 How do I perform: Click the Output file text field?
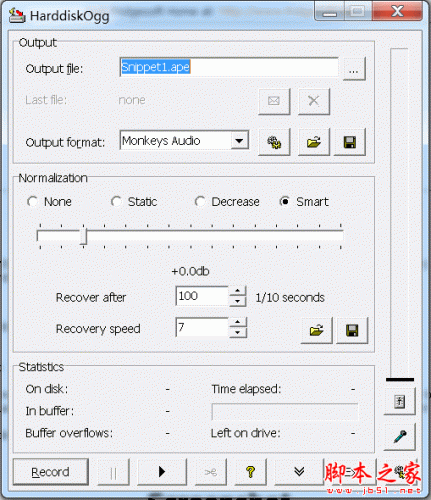click(229, 67)
